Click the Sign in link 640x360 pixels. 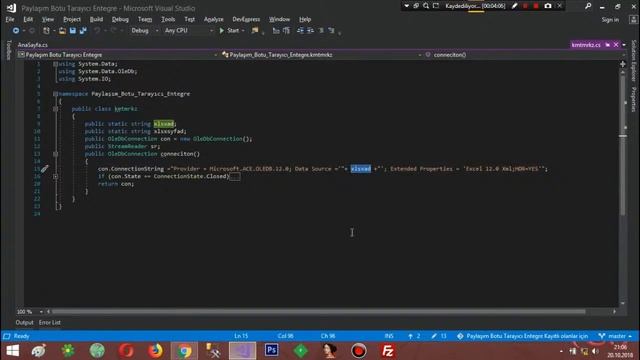[610, 20]
